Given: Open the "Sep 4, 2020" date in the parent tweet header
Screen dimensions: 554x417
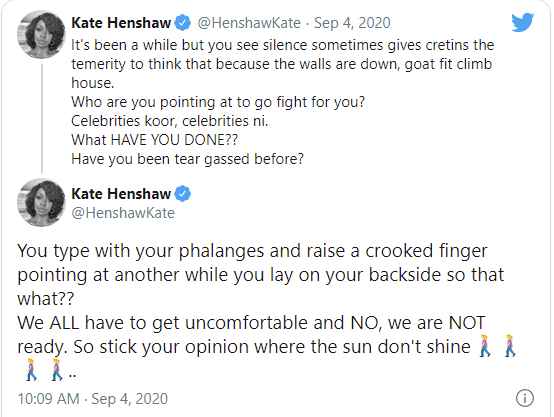Looking at the screenshot, I should pyautogui.click(x=352, y=23).
